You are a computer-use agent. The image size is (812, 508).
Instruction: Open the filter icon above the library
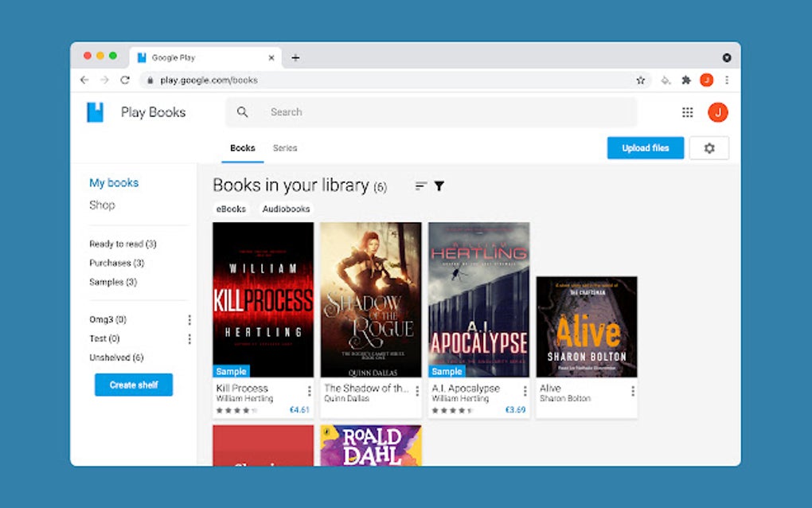pos(439,186)
